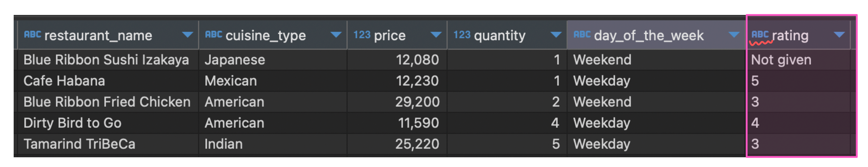This screenshot has height=167, width=868.
Task: Open the rating column dropdown arrow
Action: 839,35
